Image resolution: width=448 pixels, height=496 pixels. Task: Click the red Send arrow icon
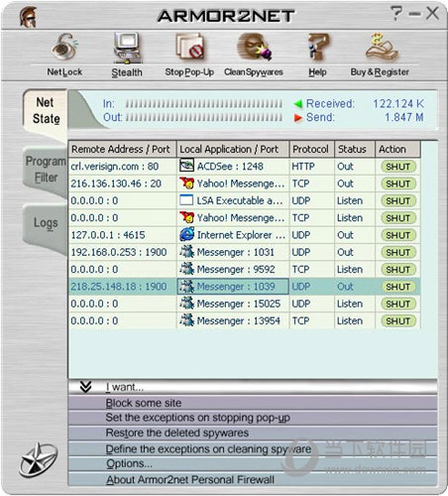[x=298, y=118]
